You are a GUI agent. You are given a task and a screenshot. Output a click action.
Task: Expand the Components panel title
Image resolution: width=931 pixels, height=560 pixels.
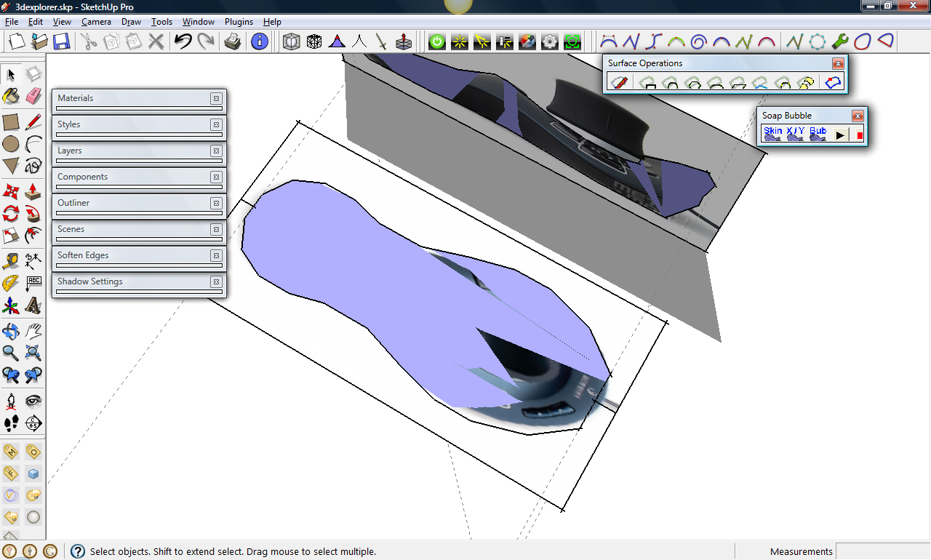click(83, 177)
